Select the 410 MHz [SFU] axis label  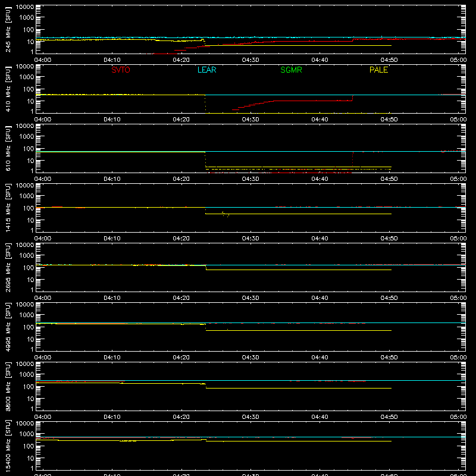click(8, 89)
